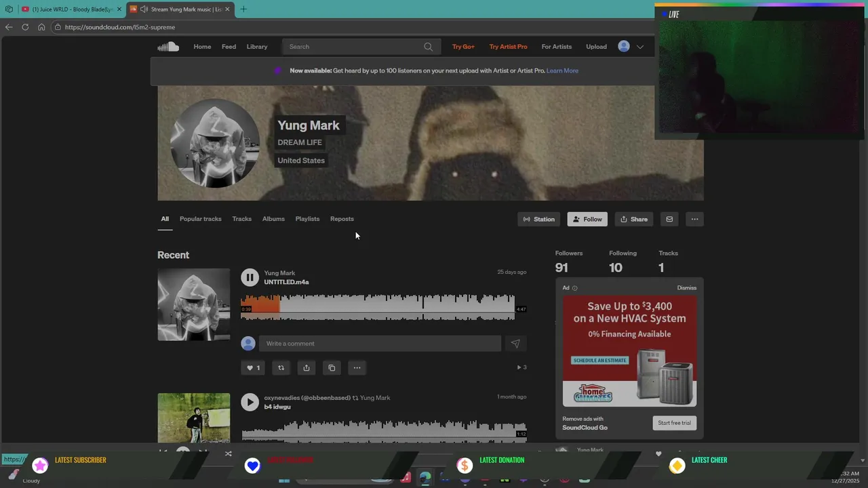This screenshot has height=488, width=868.
Task: Seek within the b4 idwgu waveform
Action: (x=384, y=430)
